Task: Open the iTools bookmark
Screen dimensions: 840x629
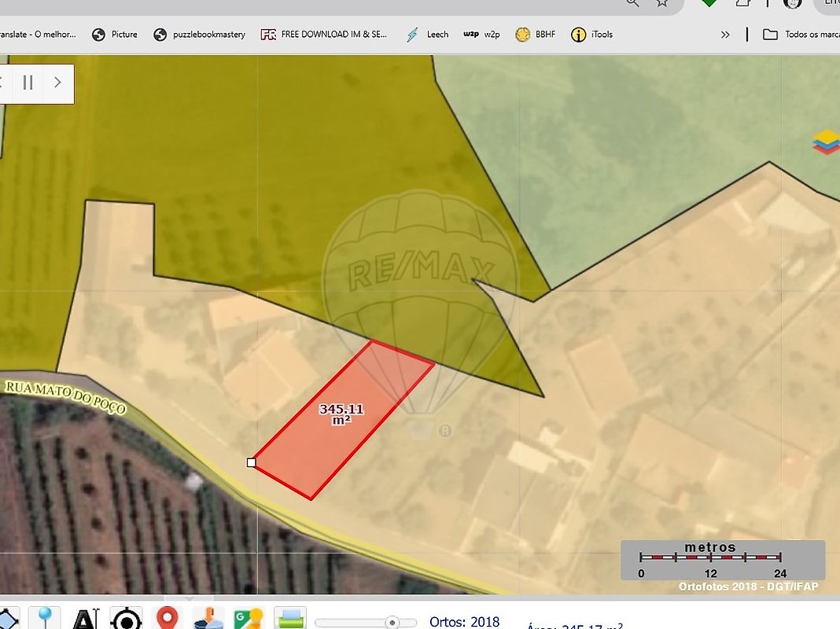Action: coord(592,35)
